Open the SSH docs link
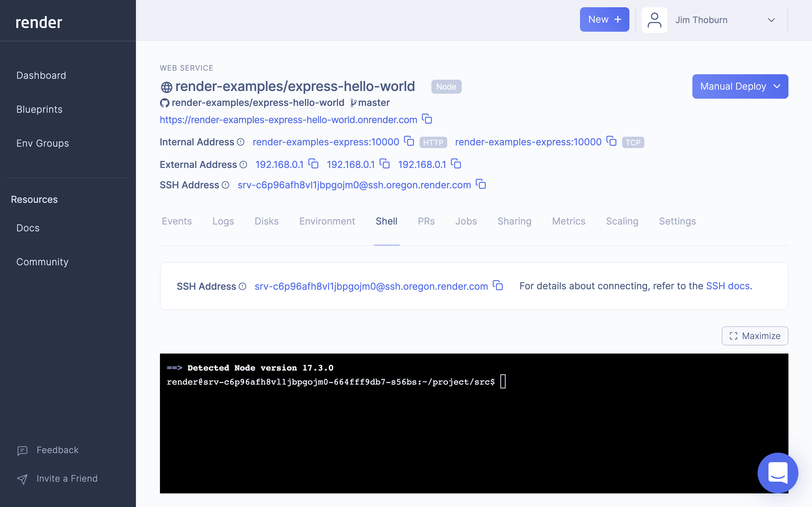Viewport: 812px width, 507px height. coord(728,286)
